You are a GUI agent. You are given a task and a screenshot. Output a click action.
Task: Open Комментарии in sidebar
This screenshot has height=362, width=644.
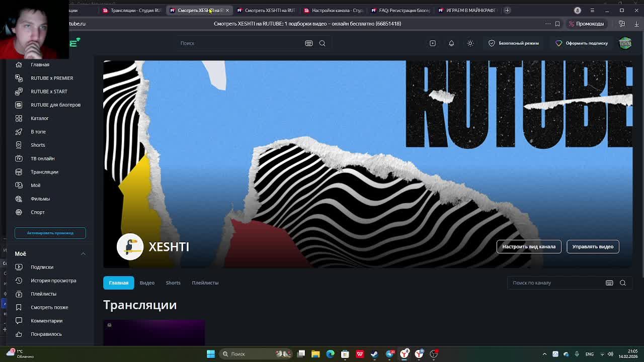[46, 321]
